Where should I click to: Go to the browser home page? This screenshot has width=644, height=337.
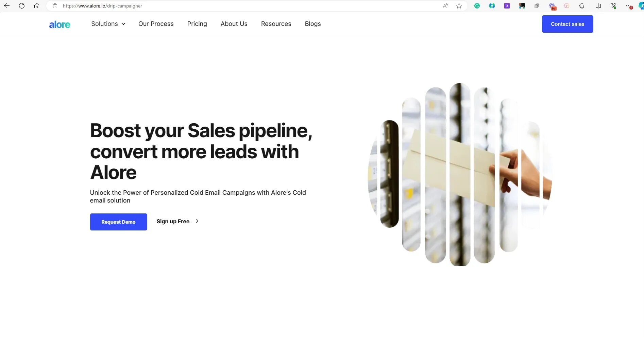pos(37,6)
